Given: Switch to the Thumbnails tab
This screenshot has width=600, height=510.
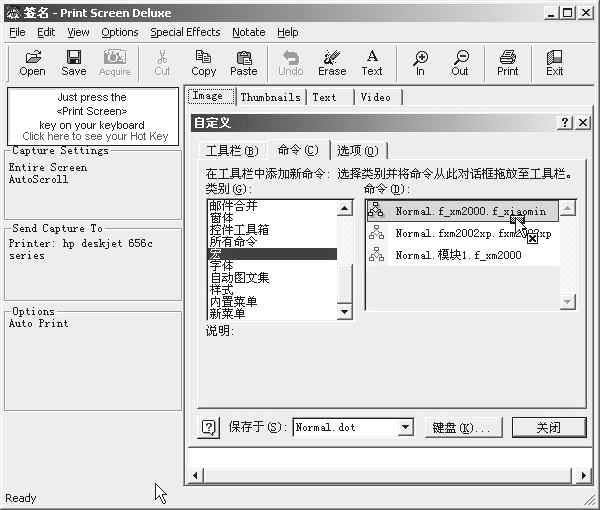Looking at the screenshot, I should point(271,97).
